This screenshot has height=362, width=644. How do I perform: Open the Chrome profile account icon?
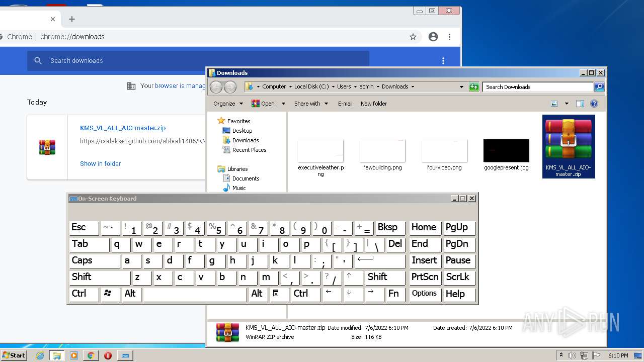click(433, 37)
